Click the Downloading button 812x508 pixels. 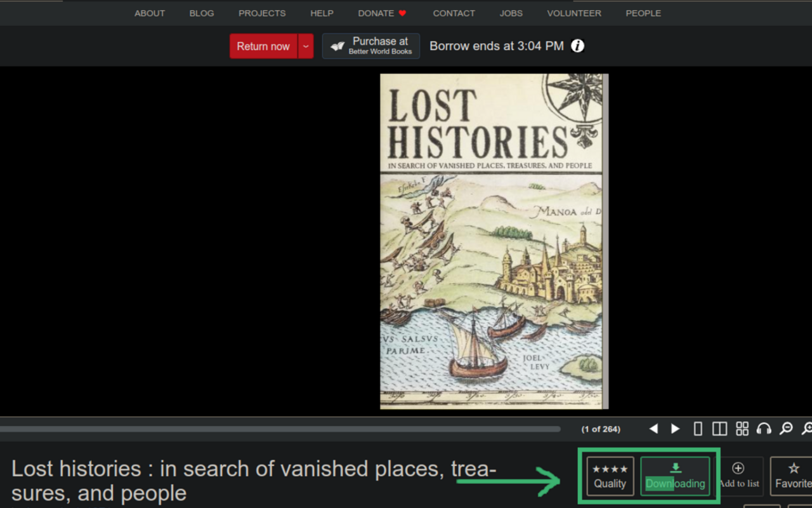[x=675, y=476]
